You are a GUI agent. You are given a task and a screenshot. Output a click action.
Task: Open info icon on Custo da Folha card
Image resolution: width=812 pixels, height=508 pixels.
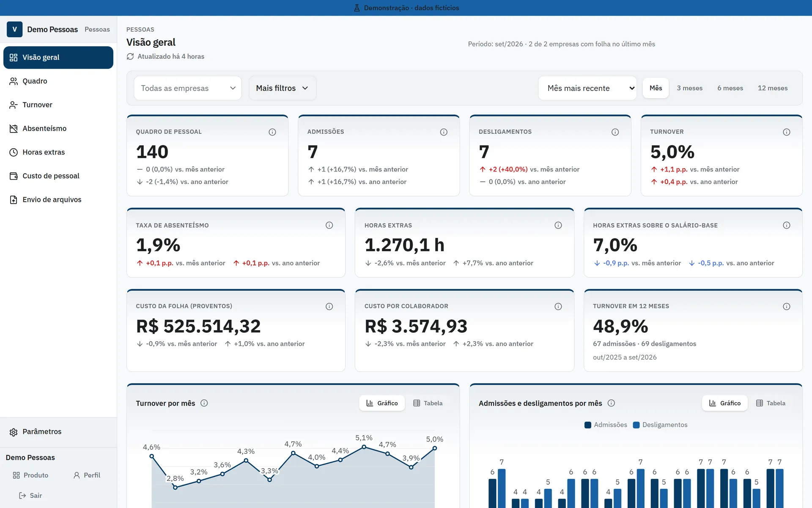(x=329, y=306)
